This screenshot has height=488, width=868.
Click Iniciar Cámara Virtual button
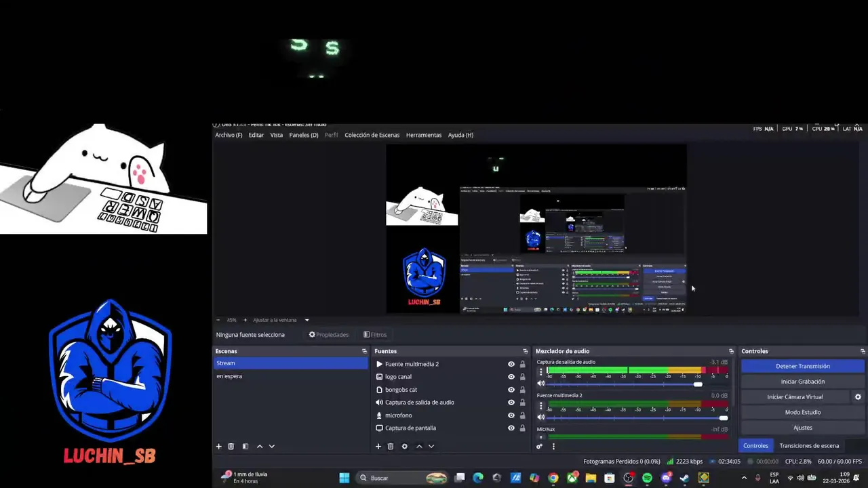(795, 397)
